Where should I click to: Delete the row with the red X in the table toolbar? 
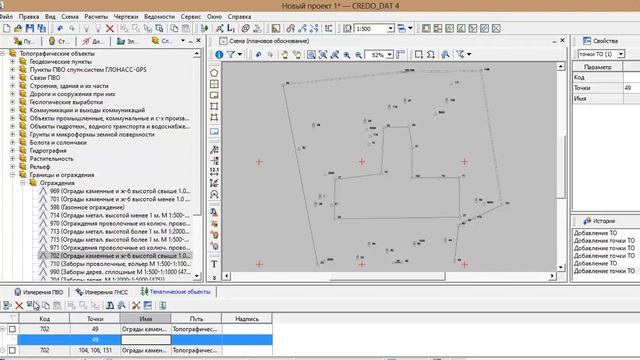pos(19,305)
